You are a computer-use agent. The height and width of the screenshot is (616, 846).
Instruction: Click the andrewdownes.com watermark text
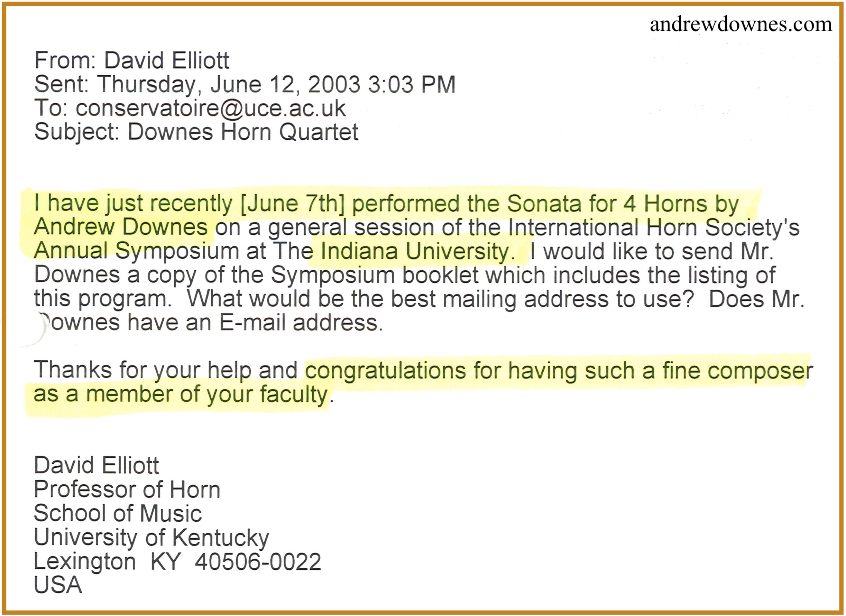(x=741, y=25)
